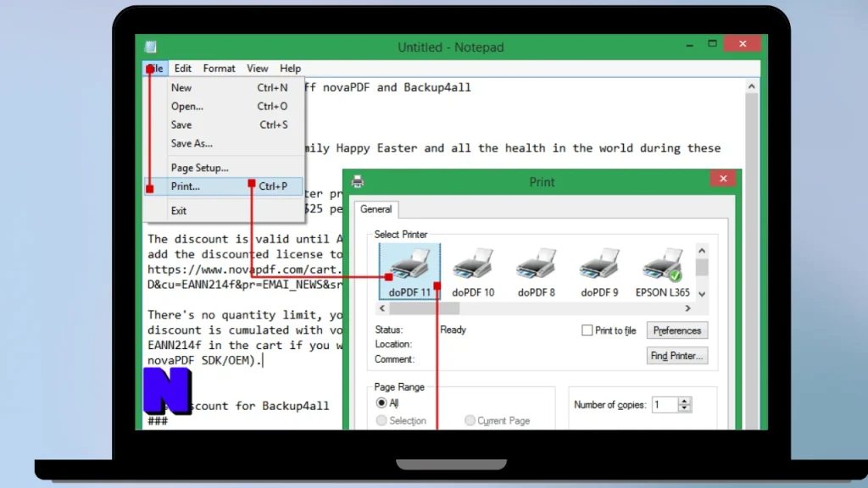
Task: Select the doPDF 11 printer icon
Action: tap(409, 272)
